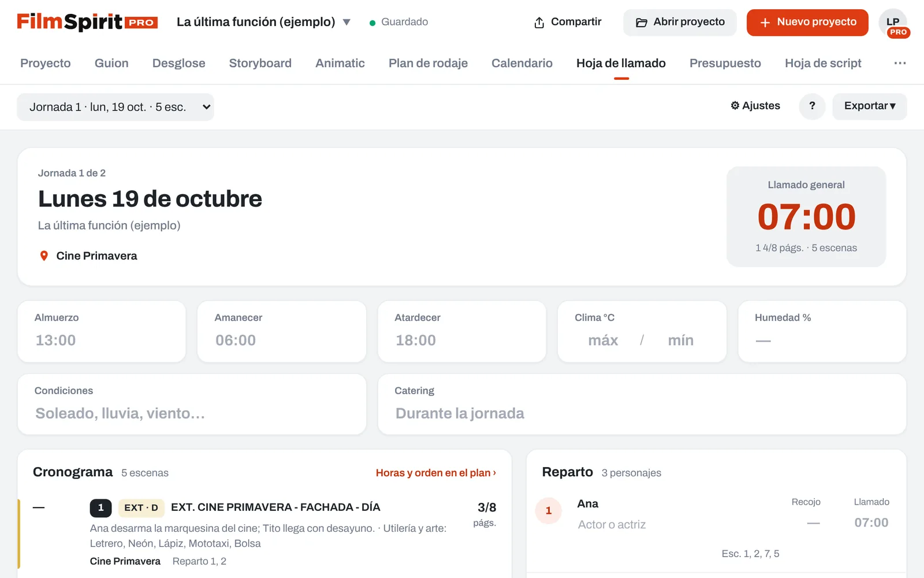Click the Clima máx temperature field

(x=603, y=340)
